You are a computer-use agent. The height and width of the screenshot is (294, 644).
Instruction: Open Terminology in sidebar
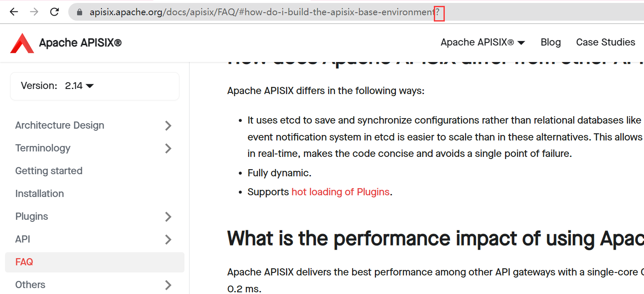point(43,148)
